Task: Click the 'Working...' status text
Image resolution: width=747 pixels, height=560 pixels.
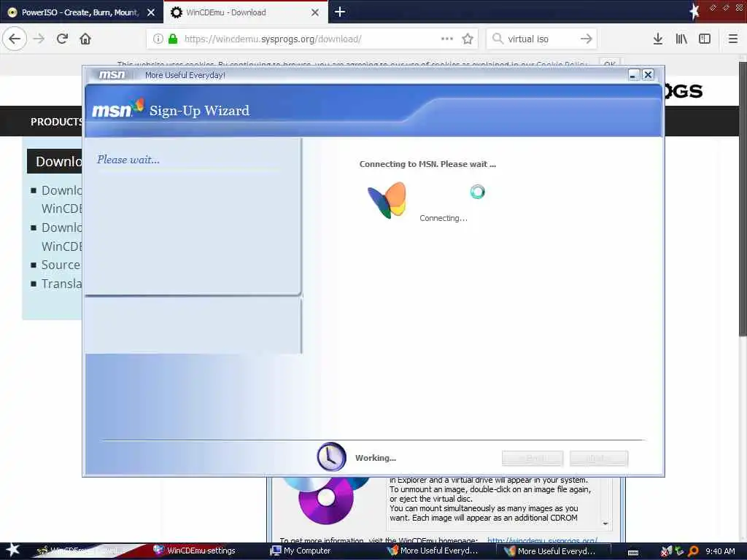Action: pos(376,458)
